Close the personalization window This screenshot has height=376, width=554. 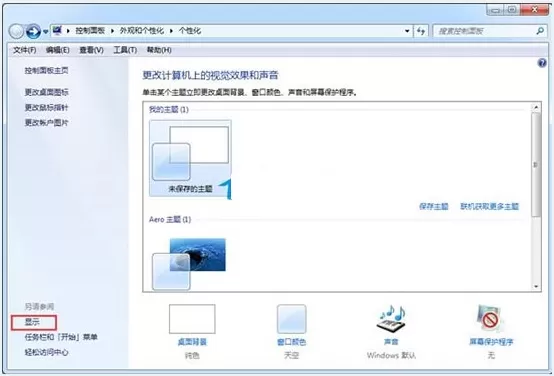point(535,10)
